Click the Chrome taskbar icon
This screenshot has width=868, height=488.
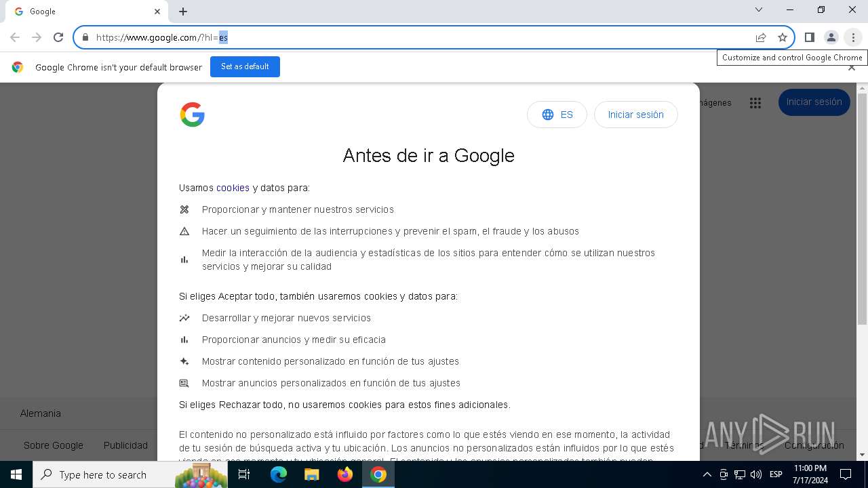[378, 474]
